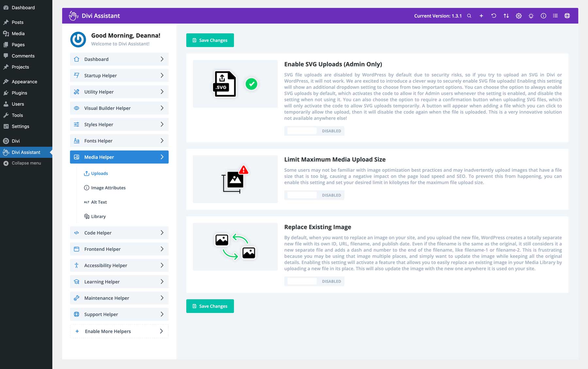Click the reset settings icon in the header
This screenshot has width=588, height=369.
[494, 15]
